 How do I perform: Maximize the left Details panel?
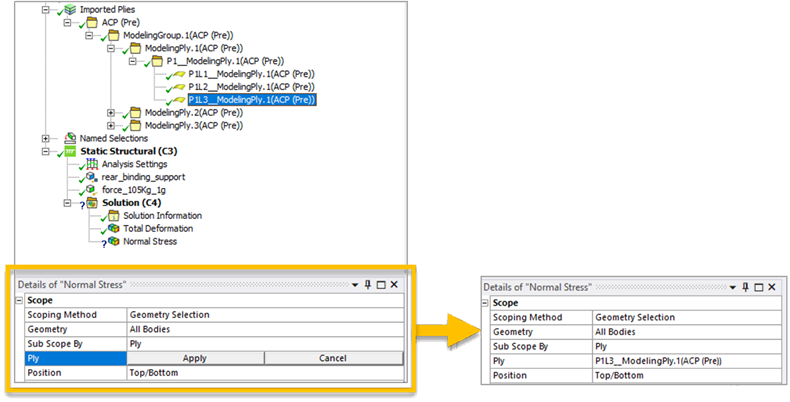tap(381, 285)
